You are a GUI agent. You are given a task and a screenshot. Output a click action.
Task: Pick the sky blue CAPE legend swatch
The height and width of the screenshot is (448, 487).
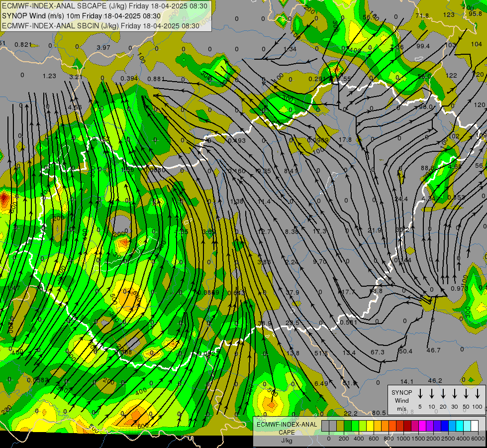452,426
